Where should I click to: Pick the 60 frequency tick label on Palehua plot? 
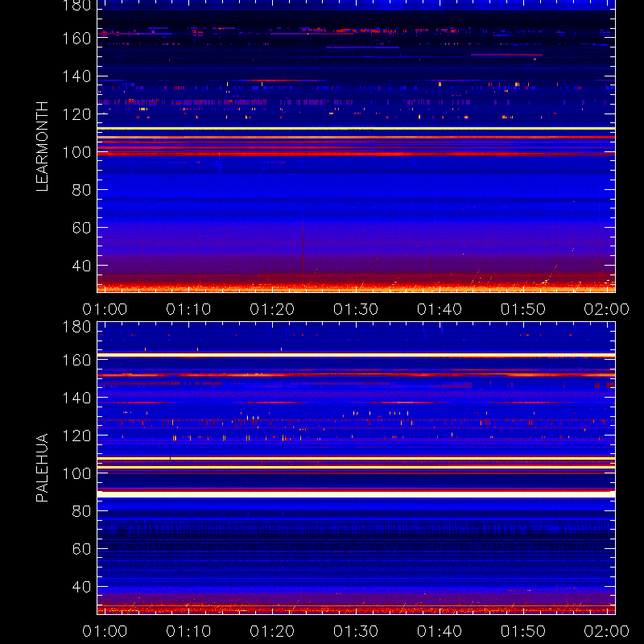tap(82, 549)
